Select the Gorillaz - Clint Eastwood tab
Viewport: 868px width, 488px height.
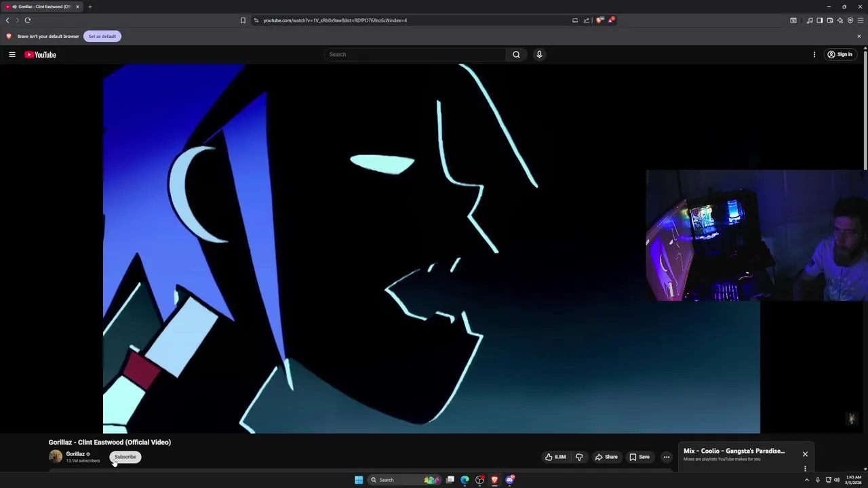tap(42, 7)
